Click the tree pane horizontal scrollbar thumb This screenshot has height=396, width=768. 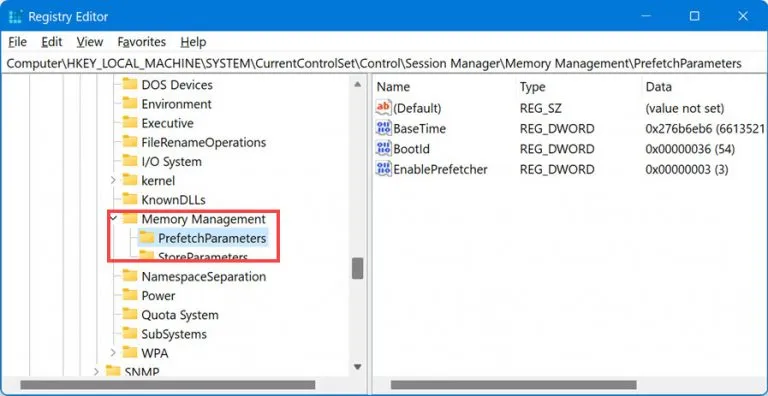click(x=168, y=385)
